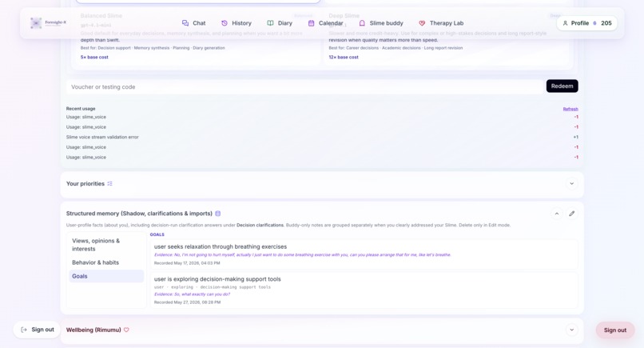
Task: Select the Balanced Slime 5× base cost text
Action: point(94,57)
